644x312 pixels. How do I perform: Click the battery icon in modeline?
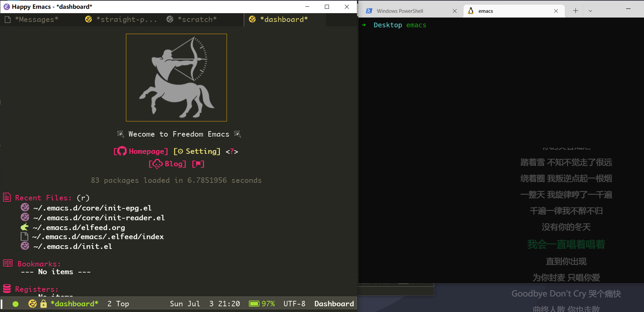pos(254,304)
